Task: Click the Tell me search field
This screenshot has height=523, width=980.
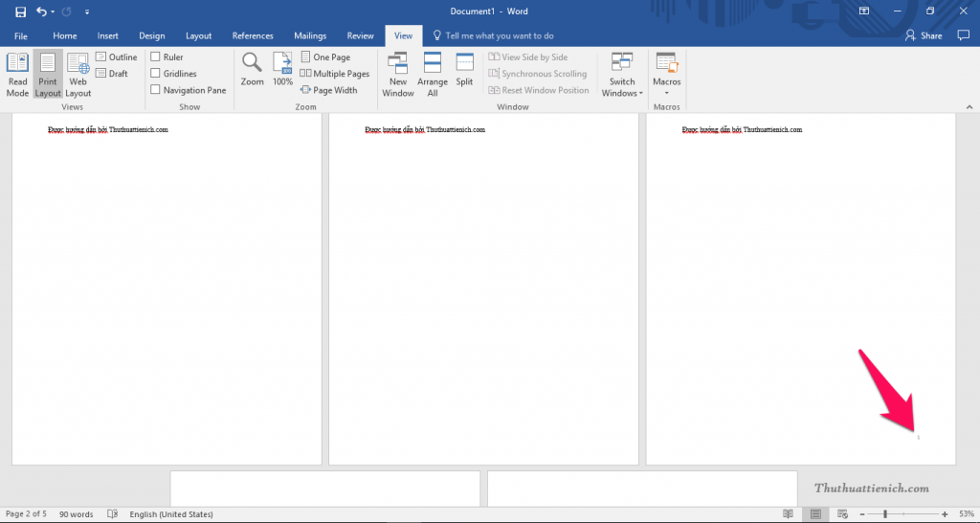Action: pyautogui.click(x=499, y=35)
